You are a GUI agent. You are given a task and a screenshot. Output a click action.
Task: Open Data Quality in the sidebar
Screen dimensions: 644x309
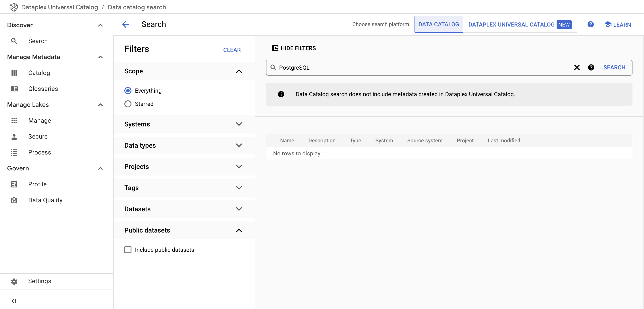(x=45, y=200)
